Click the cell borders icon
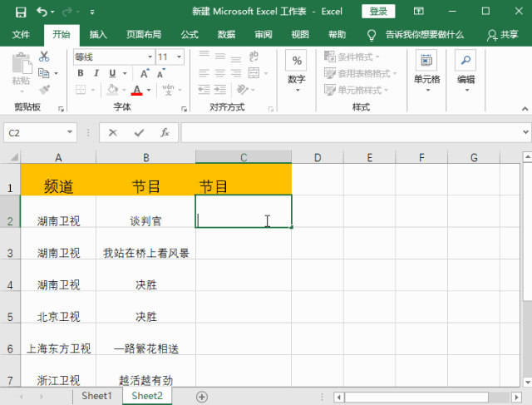The height and width of the screenshot is (405, 532). coord(81,90)
